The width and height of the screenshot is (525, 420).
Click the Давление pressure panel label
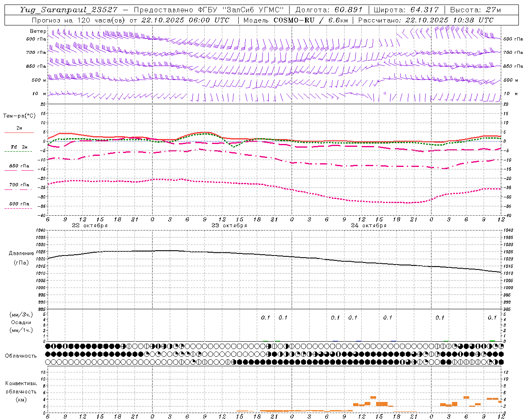[x=21, y=253]
